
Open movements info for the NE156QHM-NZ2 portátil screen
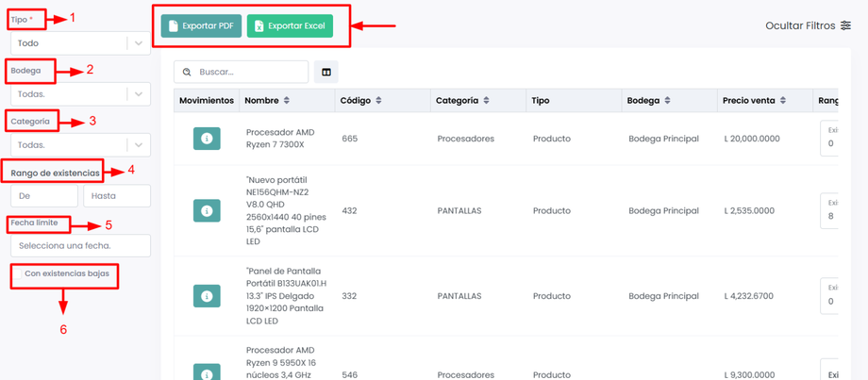(x=207, y=210)
